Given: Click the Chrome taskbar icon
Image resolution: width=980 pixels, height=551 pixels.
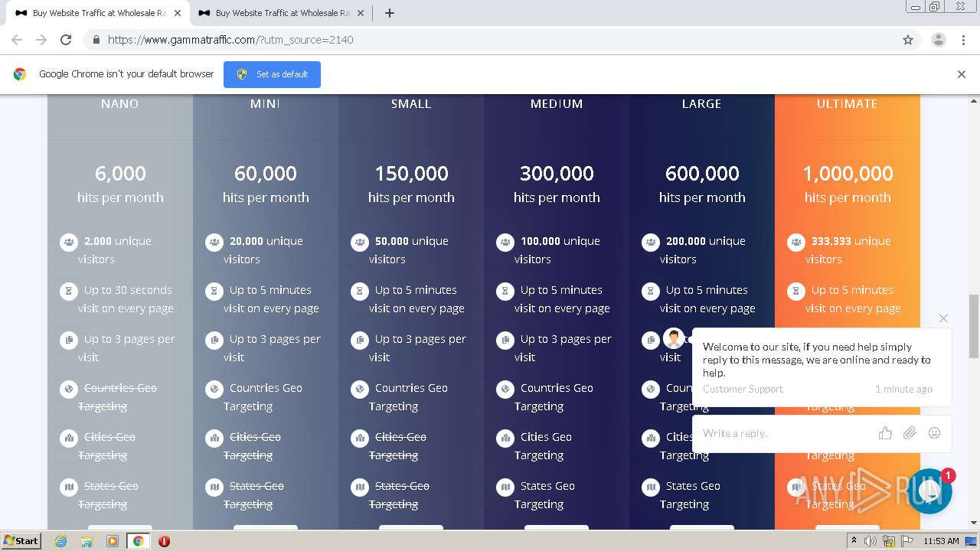Looking at the screenshot, I should tap(138, 541).
